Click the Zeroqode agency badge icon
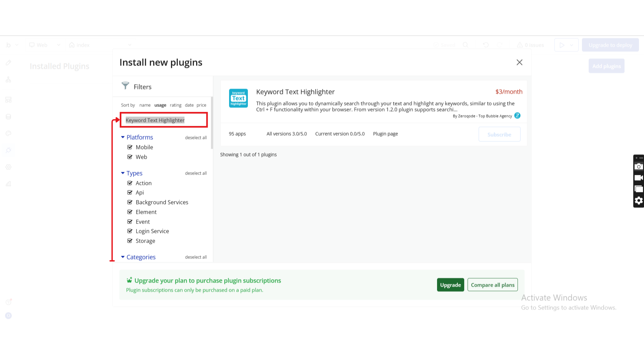 point(517,116)
